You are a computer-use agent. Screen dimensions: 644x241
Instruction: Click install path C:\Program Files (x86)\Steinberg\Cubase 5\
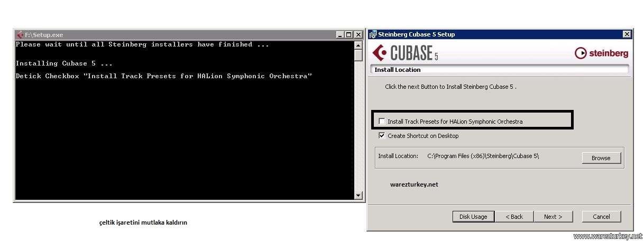point(483,156)
